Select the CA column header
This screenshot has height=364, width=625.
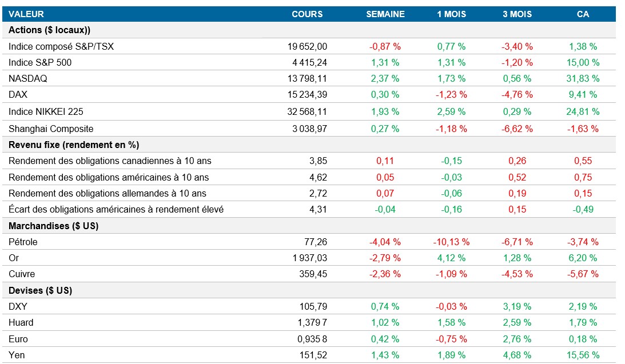coord(583,14)
